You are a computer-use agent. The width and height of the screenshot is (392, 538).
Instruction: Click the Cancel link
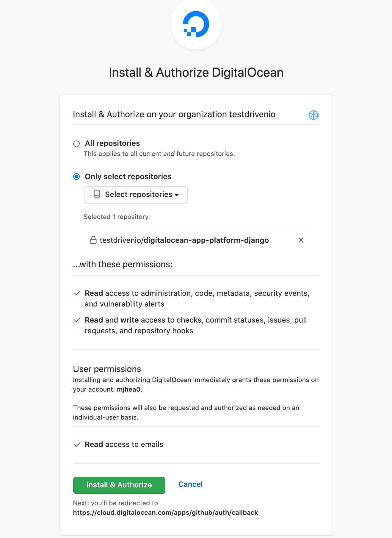pos(190,484)
